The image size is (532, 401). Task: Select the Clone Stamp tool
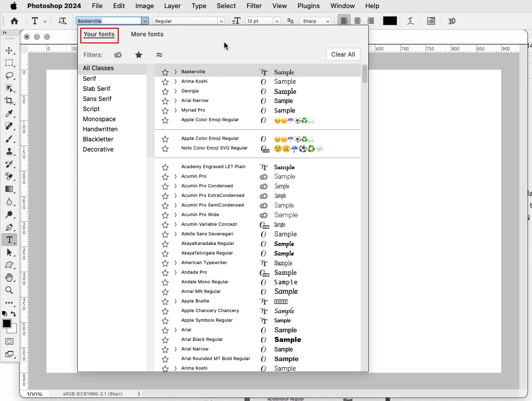click(x=9, y=152)
